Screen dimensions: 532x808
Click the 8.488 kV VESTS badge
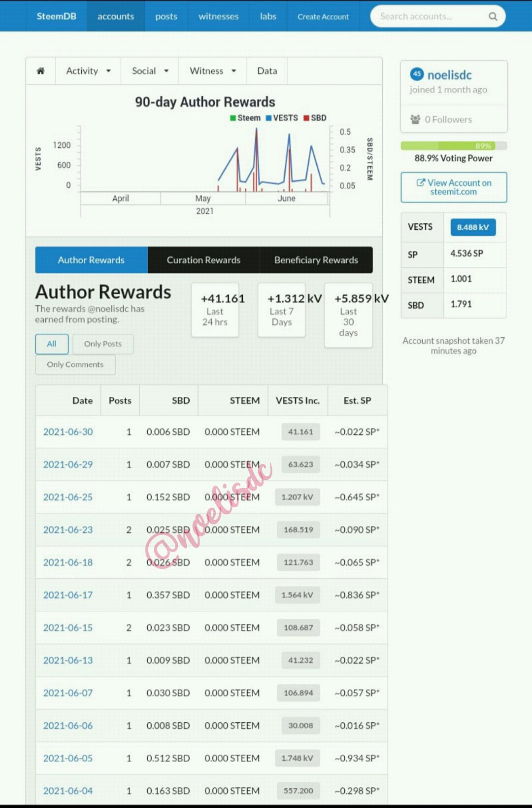coord(473,227)
